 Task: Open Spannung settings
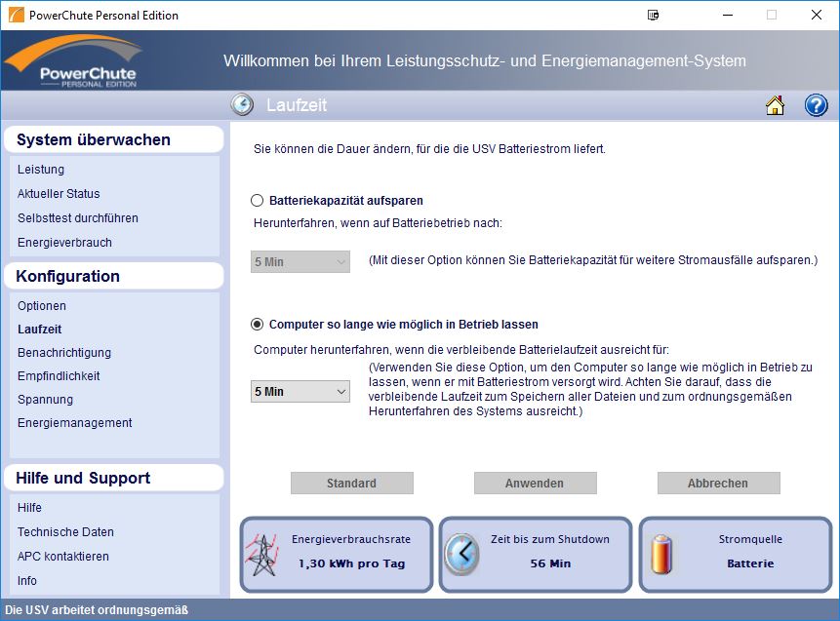click(45, 400)
